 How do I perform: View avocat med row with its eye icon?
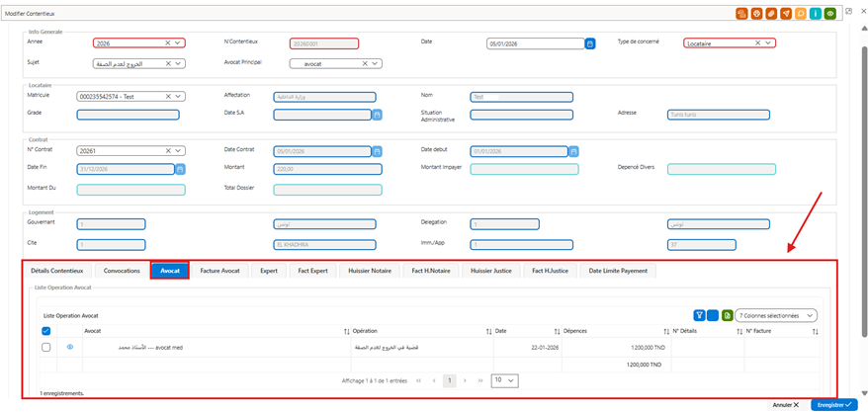point(70,347)
